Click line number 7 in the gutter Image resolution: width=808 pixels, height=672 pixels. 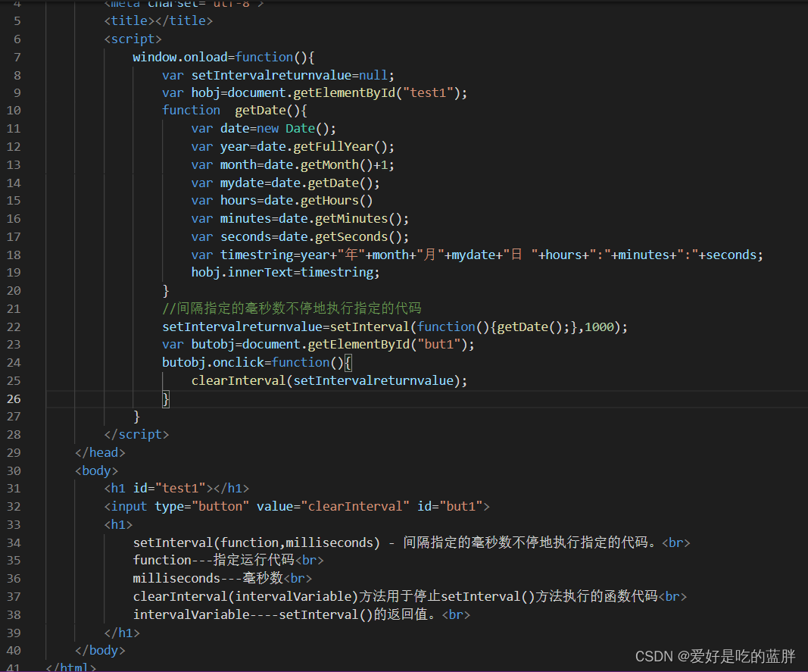tap(17, 58)
